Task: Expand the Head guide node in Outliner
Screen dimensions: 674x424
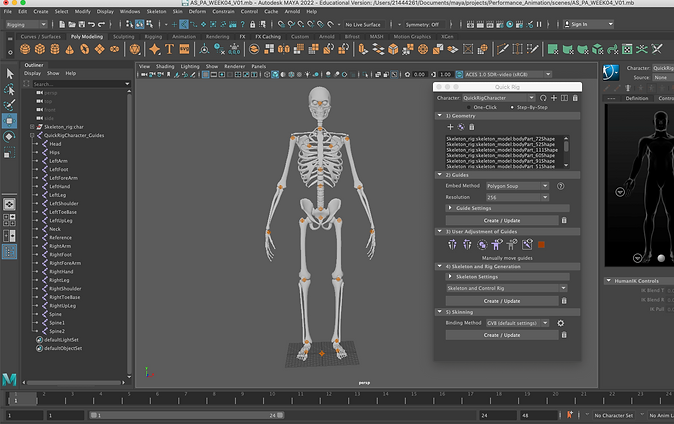Action: [37, 144]
